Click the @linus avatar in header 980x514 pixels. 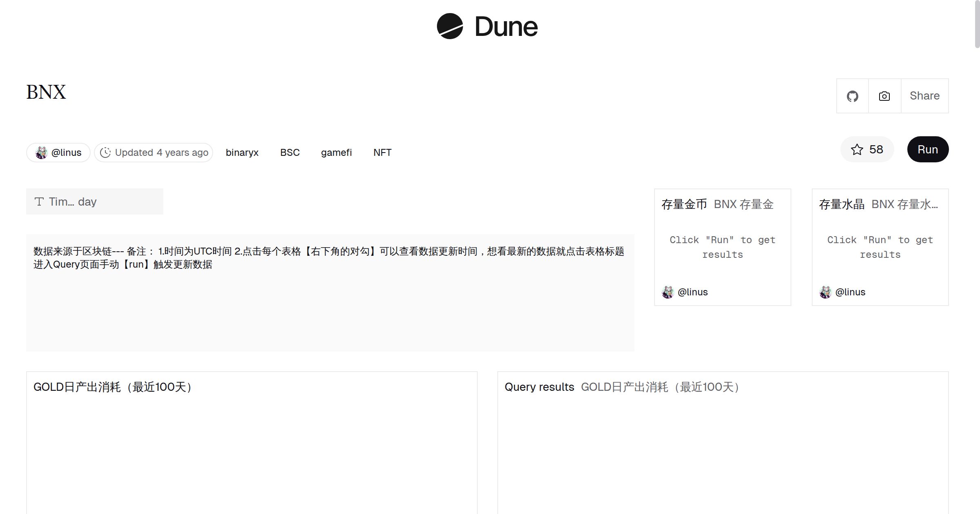click(41, 153)
